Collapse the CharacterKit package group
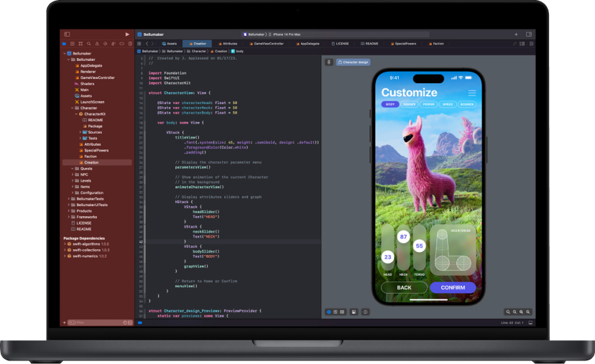Viewport: 595px width, 364px height. (75, 114)
